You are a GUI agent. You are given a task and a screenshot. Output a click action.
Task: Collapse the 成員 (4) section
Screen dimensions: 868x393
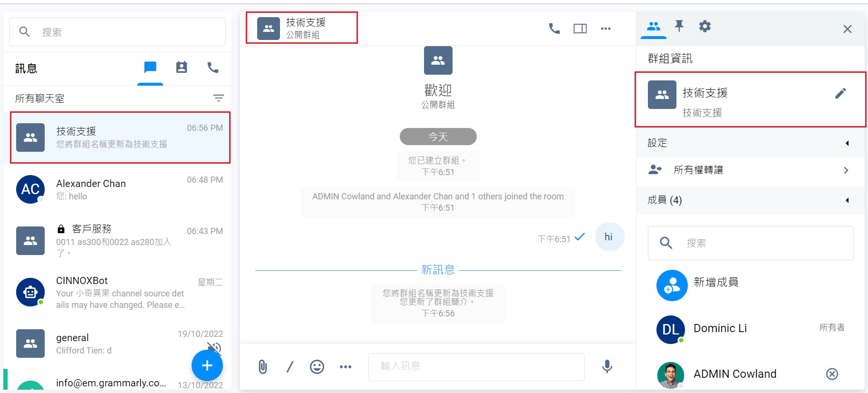coord(847,200)
